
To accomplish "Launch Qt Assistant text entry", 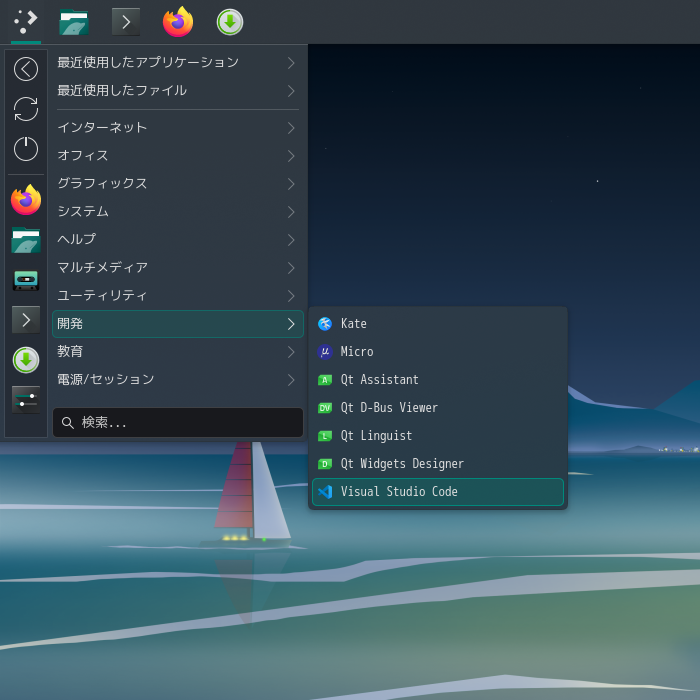I will (x=379, y=380).
